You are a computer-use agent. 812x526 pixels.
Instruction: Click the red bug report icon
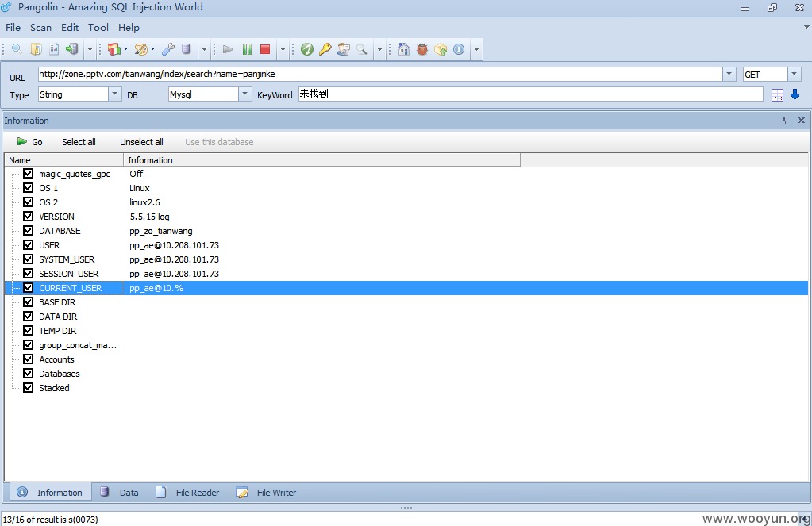[422, 49]
